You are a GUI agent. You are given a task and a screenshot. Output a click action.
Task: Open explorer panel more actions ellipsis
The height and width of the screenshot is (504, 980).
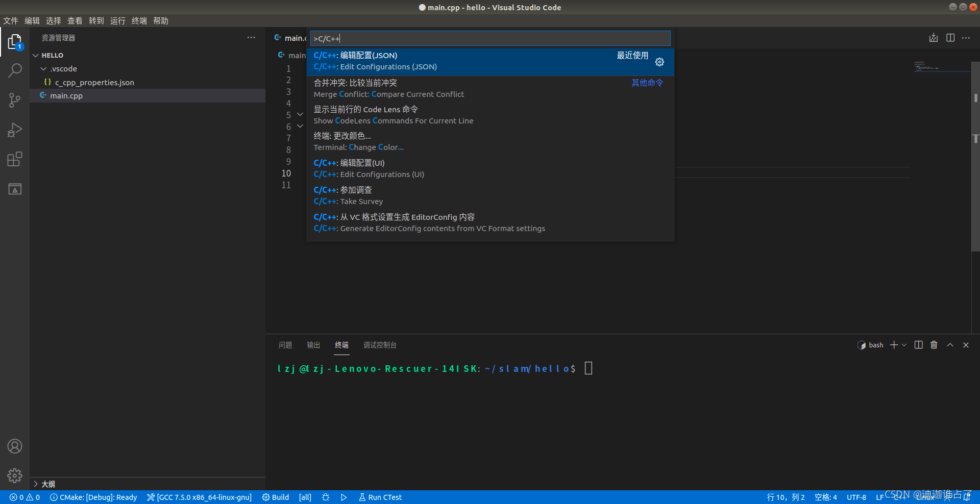(251, 38)
